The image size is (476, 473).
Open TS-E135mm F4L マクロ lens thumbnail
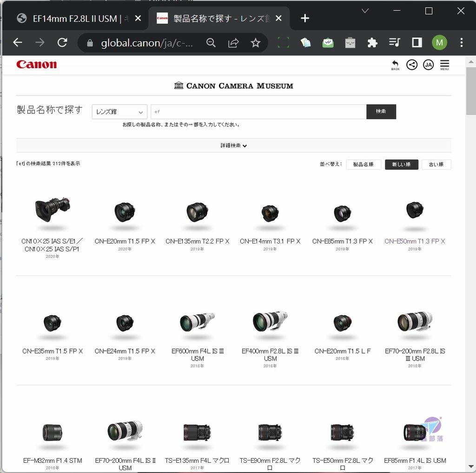197,433
